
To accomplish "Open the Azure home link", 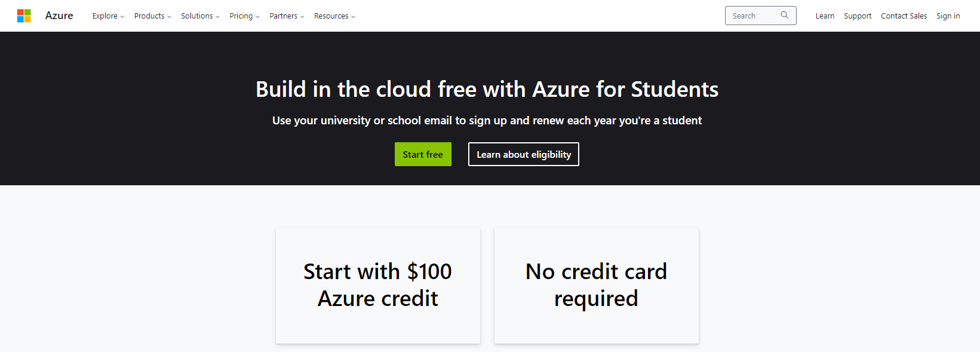I will coord(59,16).
